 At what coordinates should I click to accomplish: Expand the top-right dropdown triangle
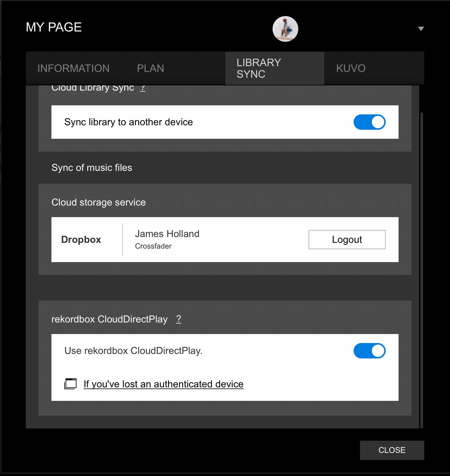point(421,29)
